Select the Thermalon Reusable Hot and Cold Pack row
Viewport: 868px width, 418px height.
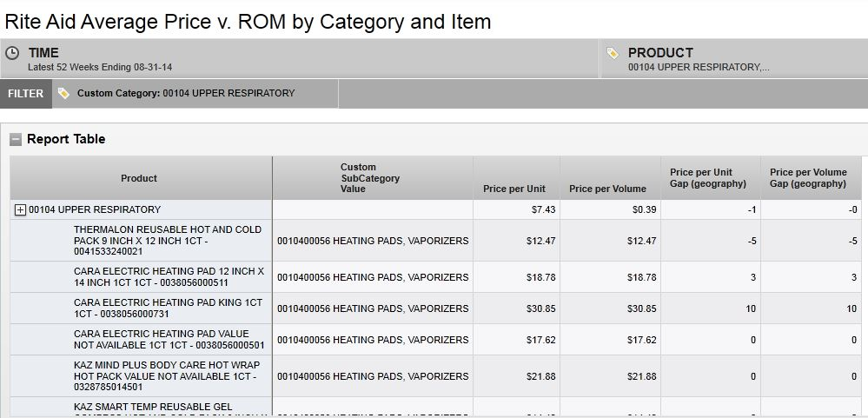click(x=168, y=240)
